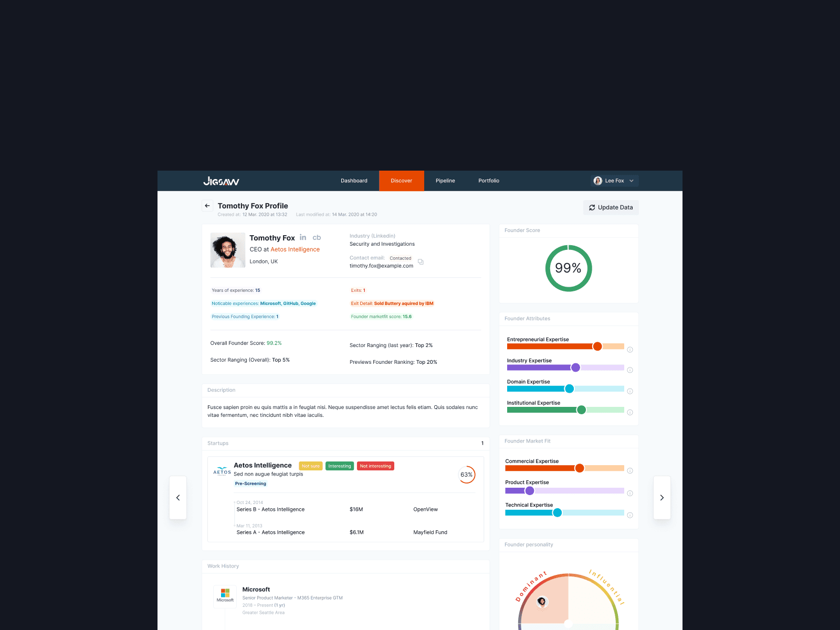840x630 pixels.
Task: Click info icon for Domain Expertise
Action: 630,391
